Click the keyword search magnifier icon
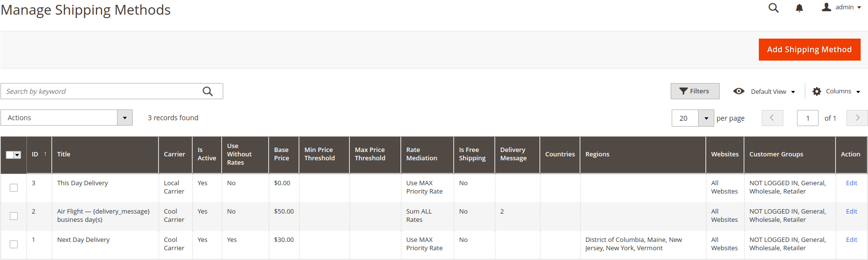This screenshot has width=868, height=260. coord(208,91)
